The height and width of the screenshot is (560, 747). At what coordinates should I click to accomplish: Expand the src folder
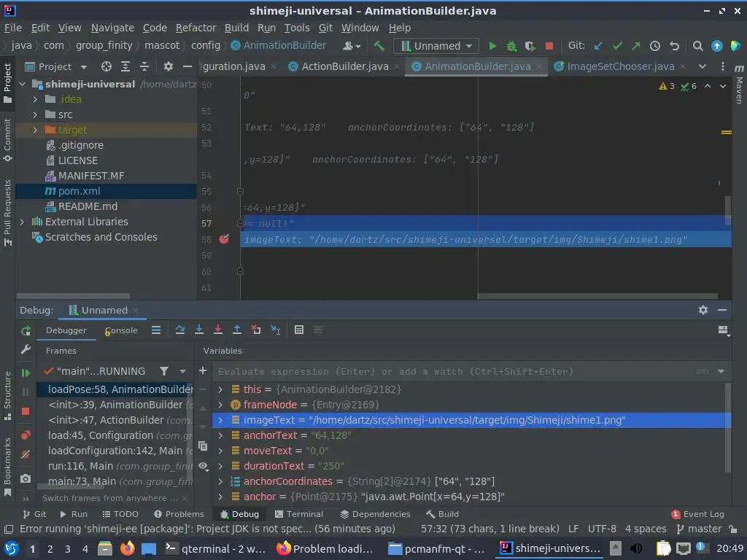[x=35, y=114]
